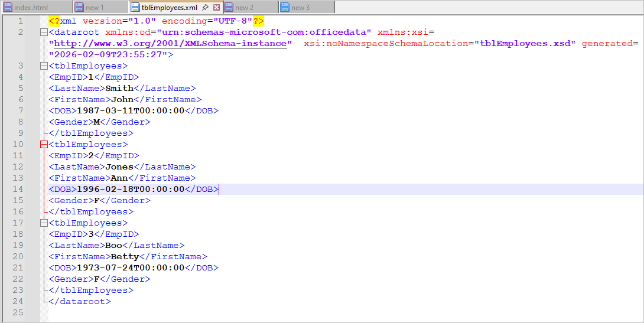Click the save icon on tblEmployees.xml tab

point(135,8)
